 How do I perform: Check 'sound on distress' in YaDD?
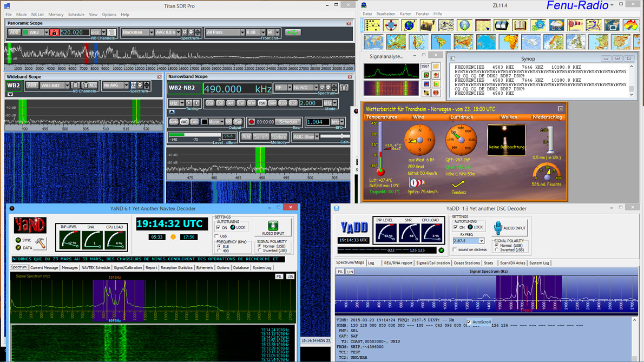(455, 250)
